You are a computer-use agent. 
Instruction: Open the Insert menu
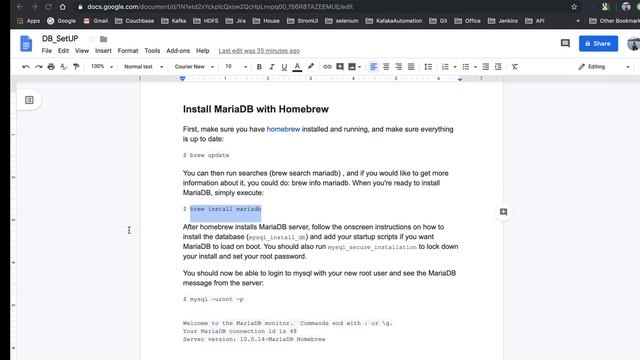tap(103, 51)
